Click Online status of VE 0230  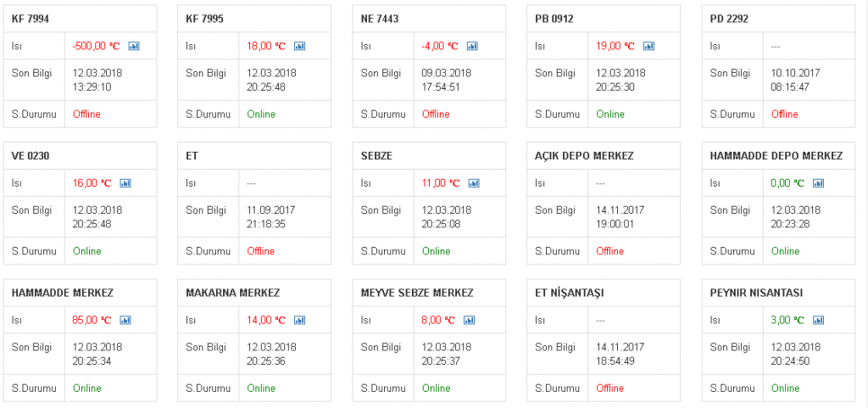point(87,251)
